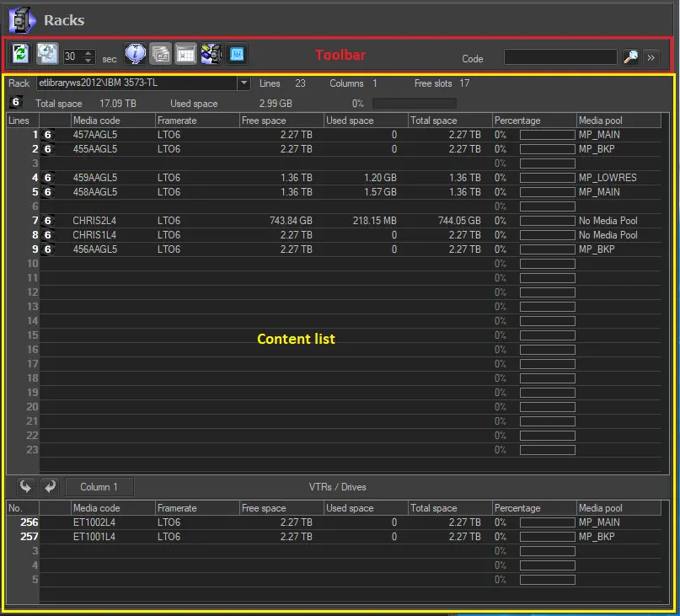Screen dimensions: 680x616
Task: Click the left curved arrow below the list
Action: (26, 486)
